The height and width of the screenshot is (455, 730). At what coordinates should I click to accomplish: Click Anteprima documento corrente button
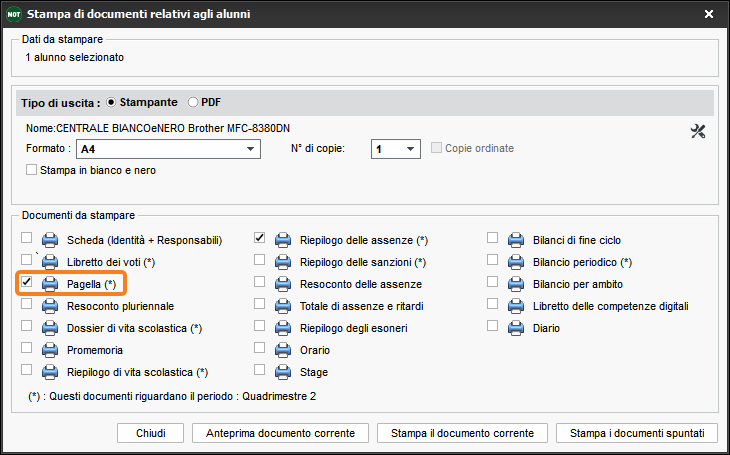click(280, 433)
